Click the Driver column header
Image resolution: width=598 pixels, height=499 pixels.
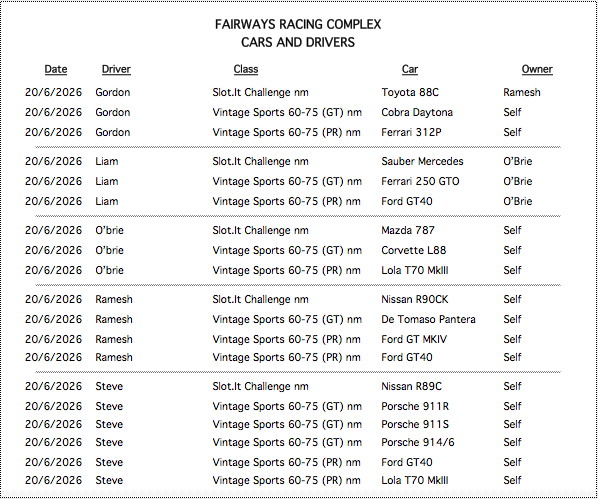116,69
